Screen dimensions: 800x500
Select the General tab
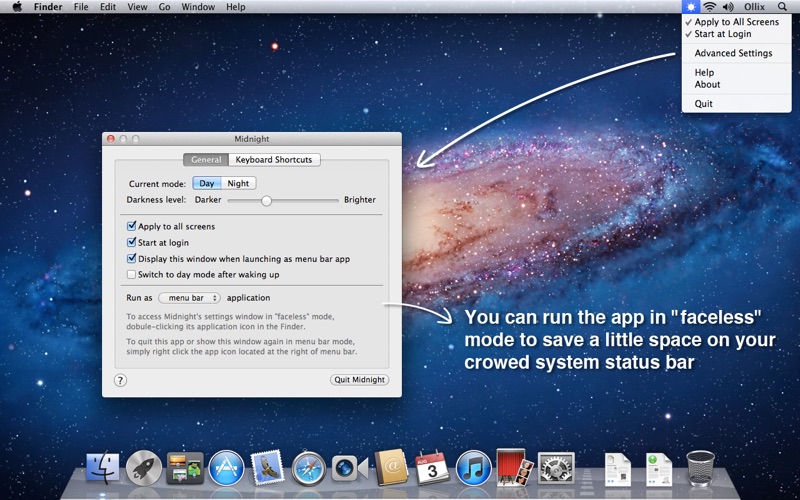tap(206, 160)
